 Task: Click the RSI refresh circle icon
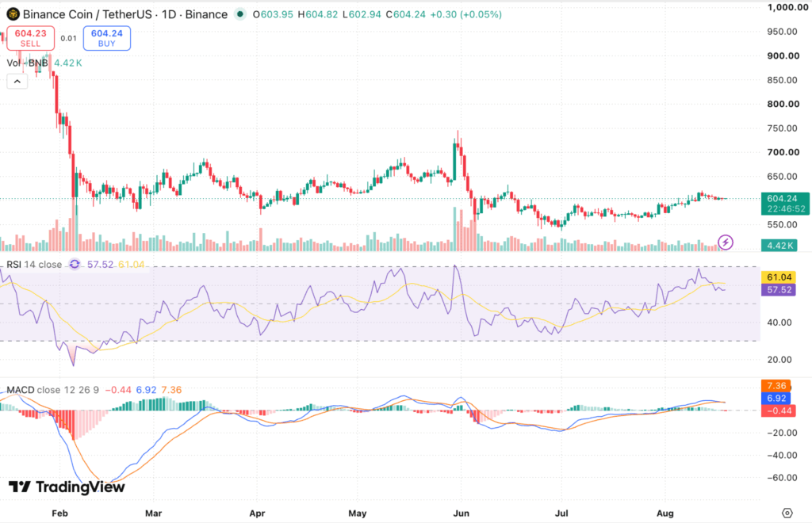75,265
